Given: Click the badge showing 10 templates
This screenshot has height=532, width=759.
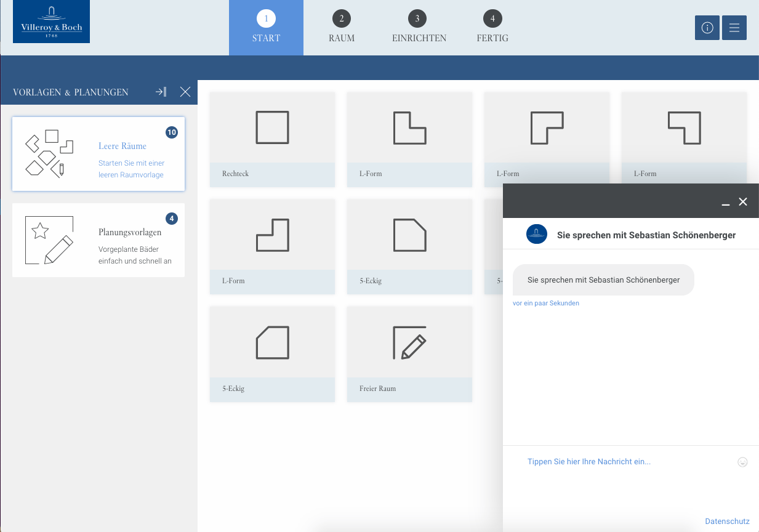Looking at the screenshot, I should (x=172, y=132).
